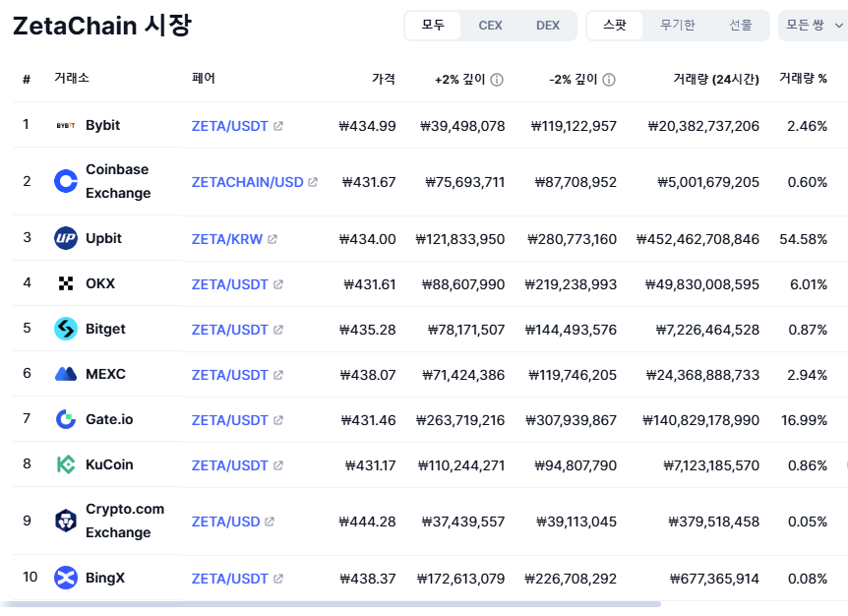Click the Gate.io exchange name
Viewport: 848px width, 616px height.
click(x=109, y=419)
